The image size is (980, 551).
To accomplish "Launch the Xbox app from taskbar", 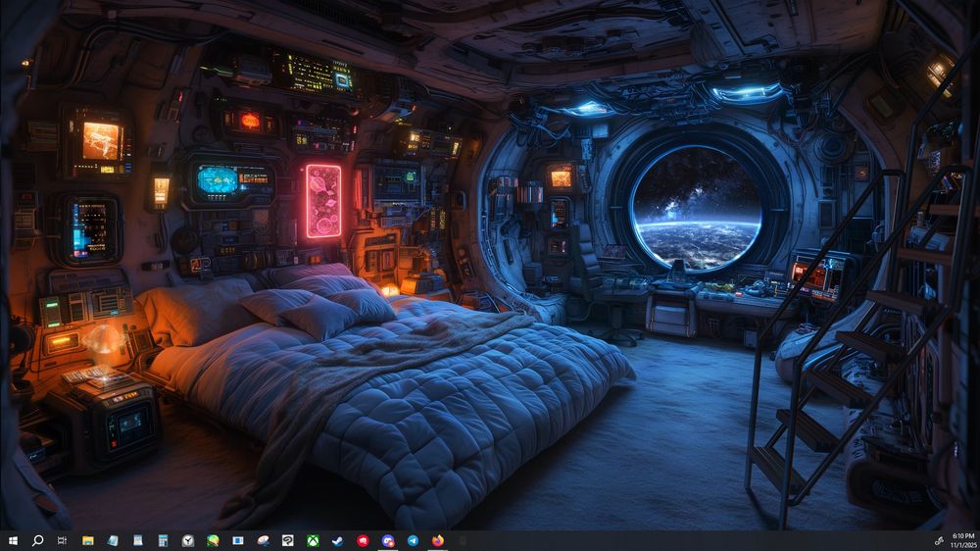I will [314, 541].
